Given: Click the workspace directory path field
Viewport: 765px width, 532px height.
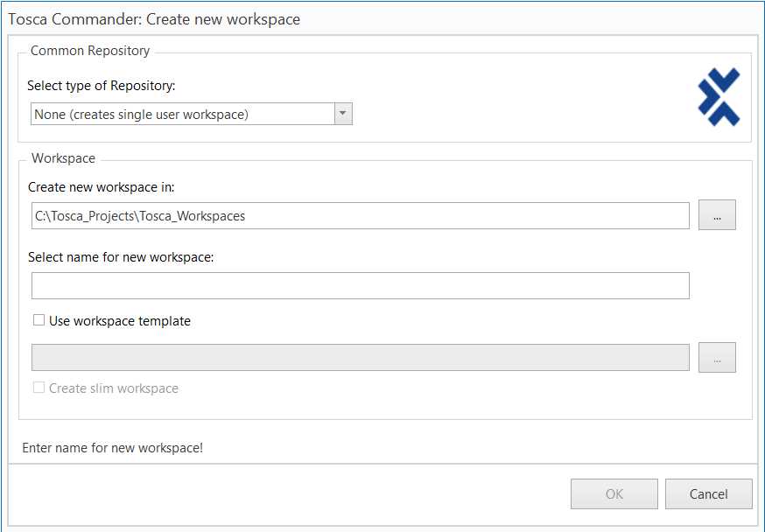Looking at the screenshot, I should [360, 216].
